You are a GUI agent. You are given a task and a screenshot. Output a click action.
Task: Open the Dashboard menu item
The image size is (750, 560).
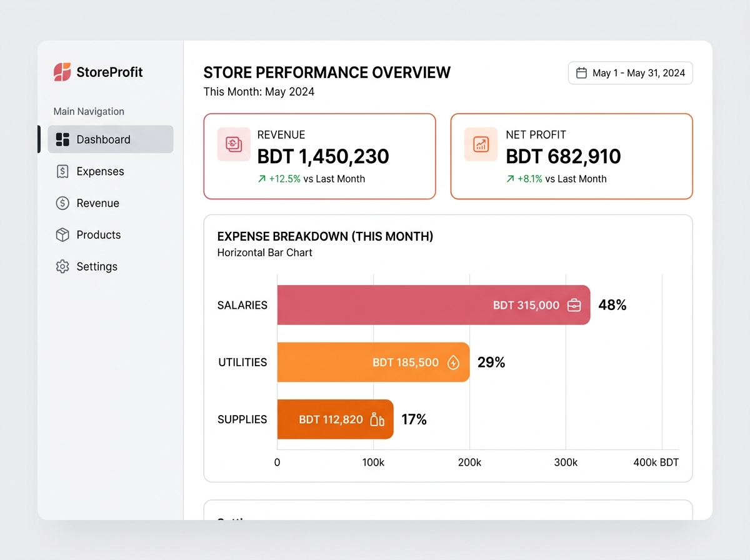[x=111, y=139]
